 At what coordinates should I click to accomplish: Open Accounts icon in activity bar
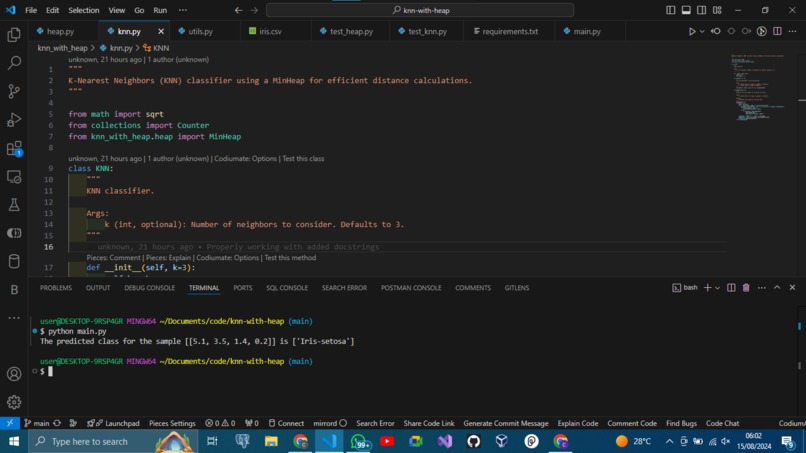click(x=14, y=374)
